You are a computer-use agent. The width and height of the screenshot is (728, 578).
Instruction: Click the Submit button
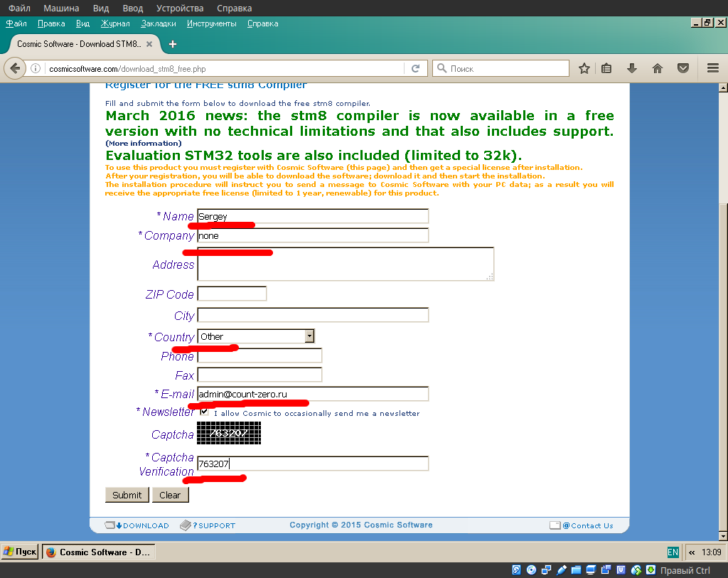(x=127, y=495)
